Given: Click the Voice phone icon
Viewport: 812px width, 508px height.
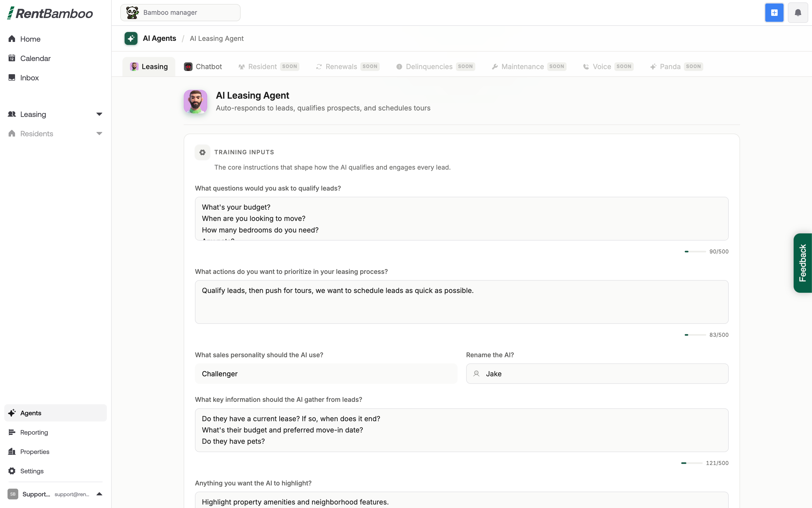Looking at the screenshot, I should point(586,67).
